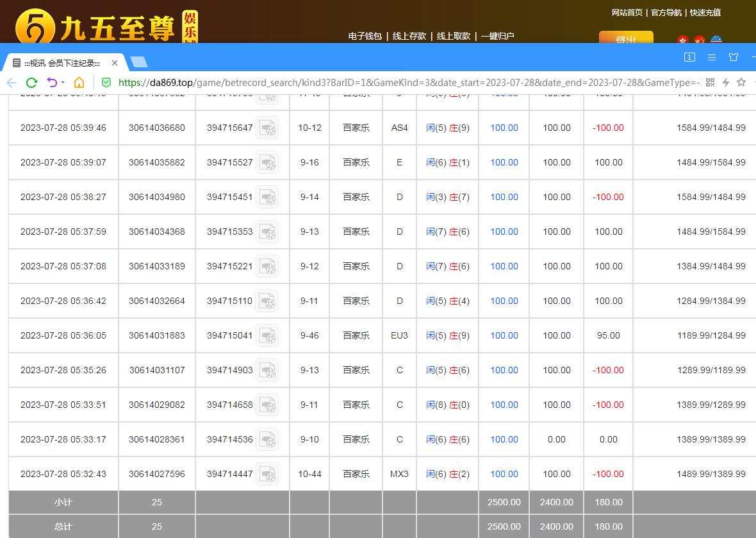
Task: Click round-hand number 10-44
Action: coord(309,474)
